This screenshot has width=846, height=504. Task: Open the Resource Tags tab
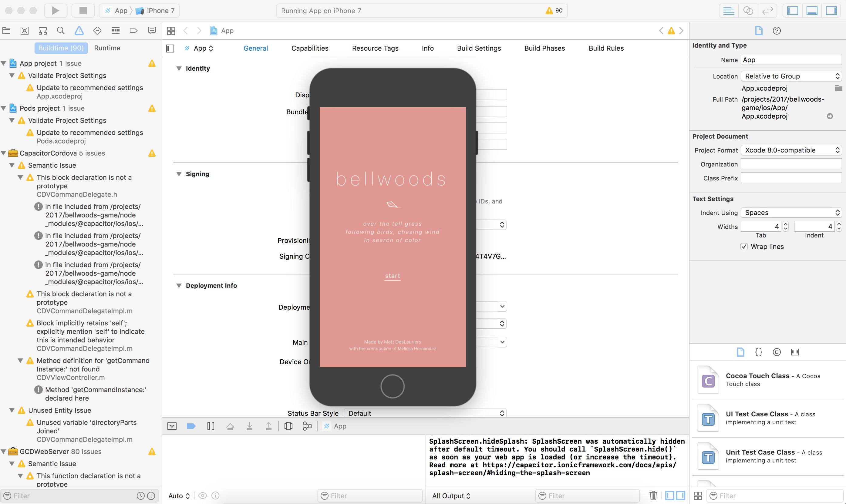375,48
